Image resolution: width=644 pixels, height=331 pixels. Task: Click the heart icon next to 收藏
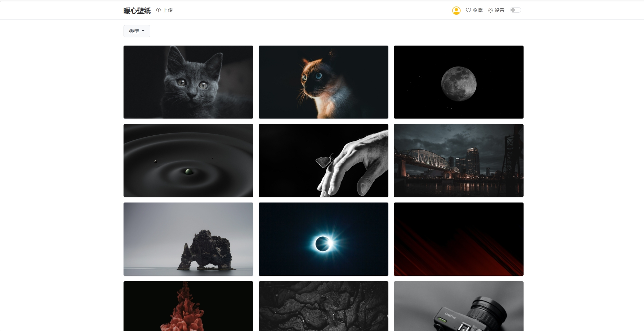click(x=468, y=10)
